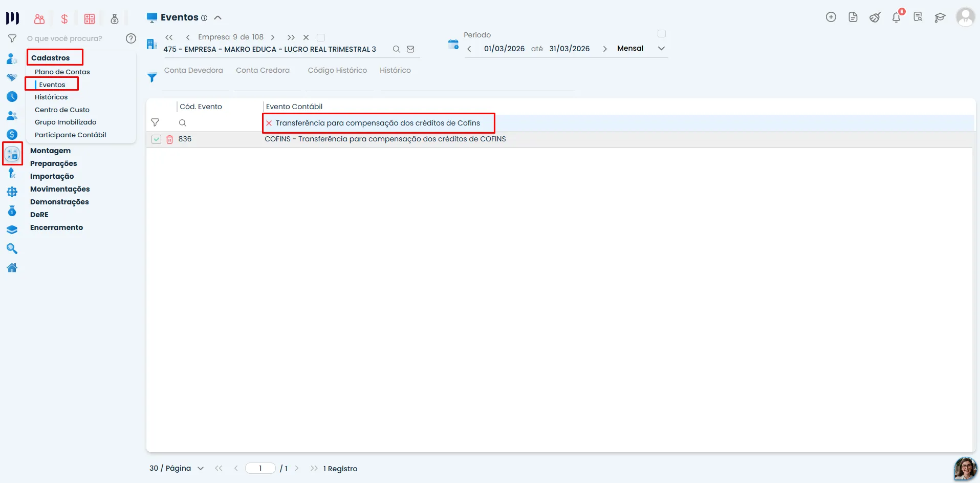Click the blue filter funnel icon
Viewport: 980px width, 483px height.
[152, 77]
